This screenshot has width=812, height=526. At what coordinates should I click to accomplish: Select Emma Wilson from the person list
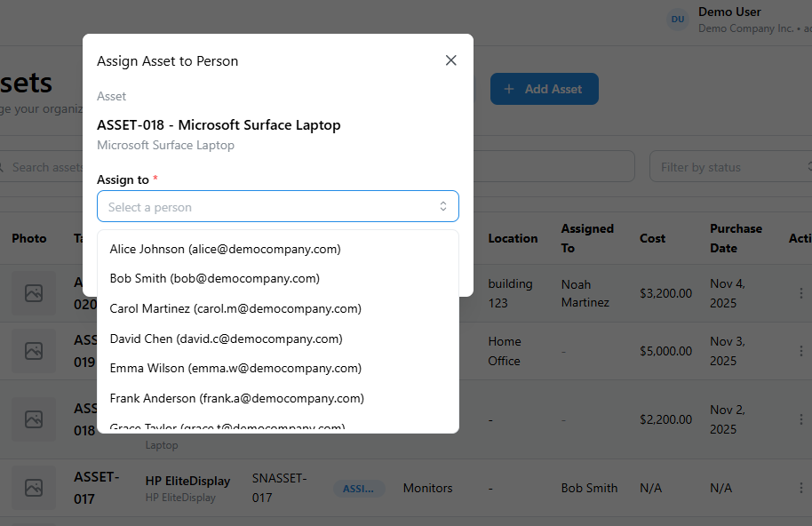coord(235,367)
